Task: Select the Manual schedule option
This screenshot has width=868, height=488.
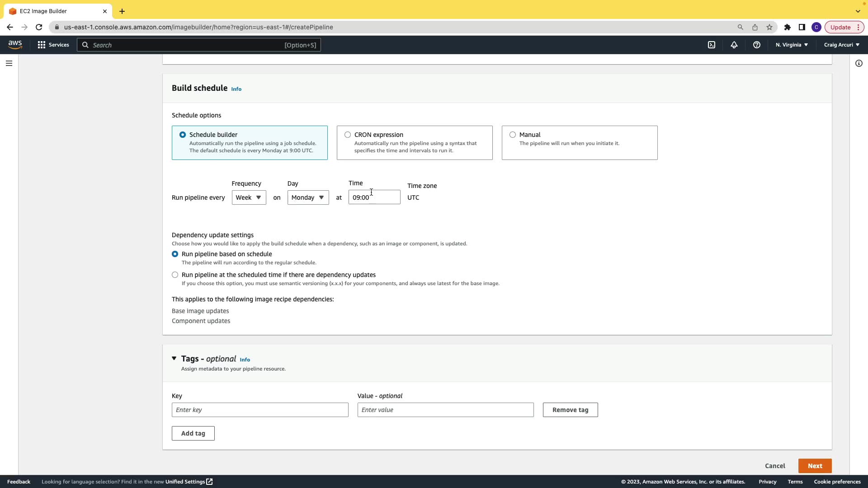Action: pyautogui.click(x=513, y=135)
